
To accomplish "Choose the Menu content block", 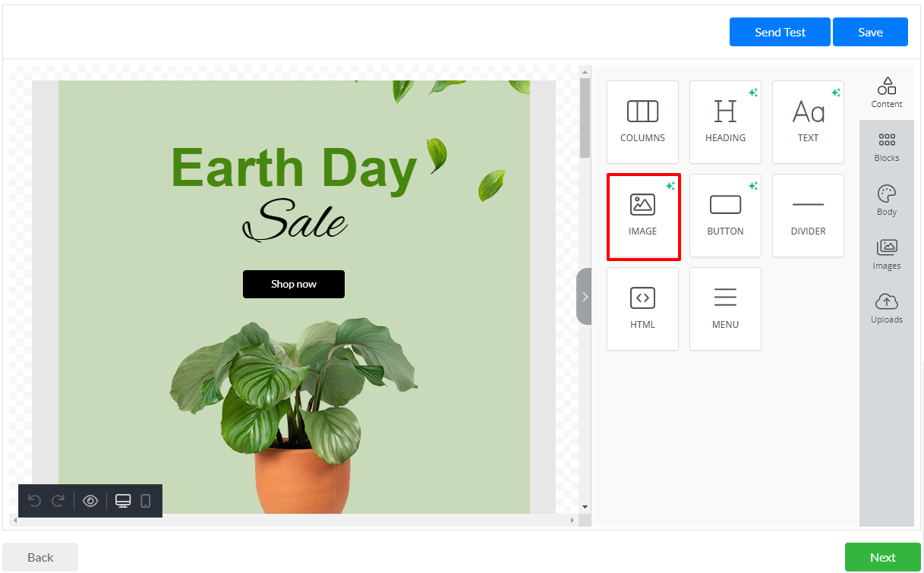I will click(x=725, y=309).
